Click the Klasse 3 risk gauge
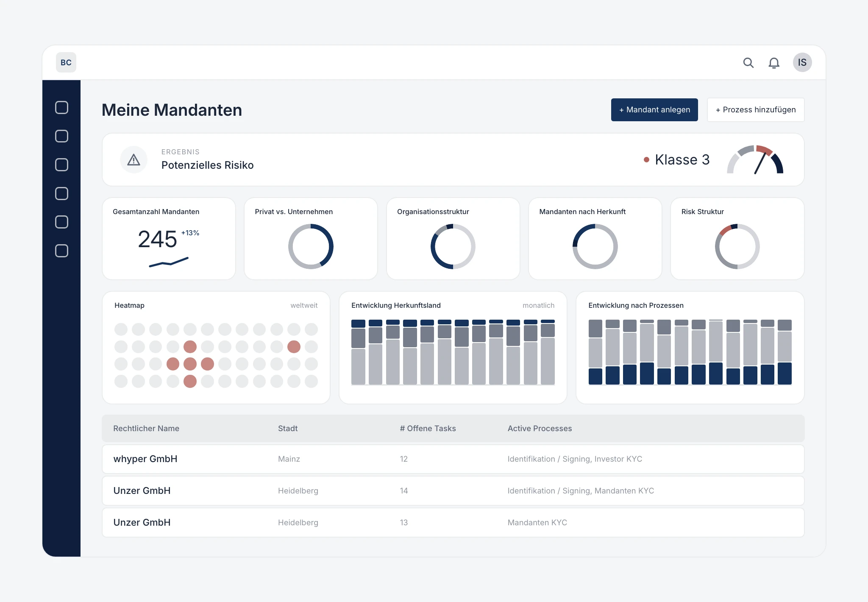868x602 pixels. 755,159
